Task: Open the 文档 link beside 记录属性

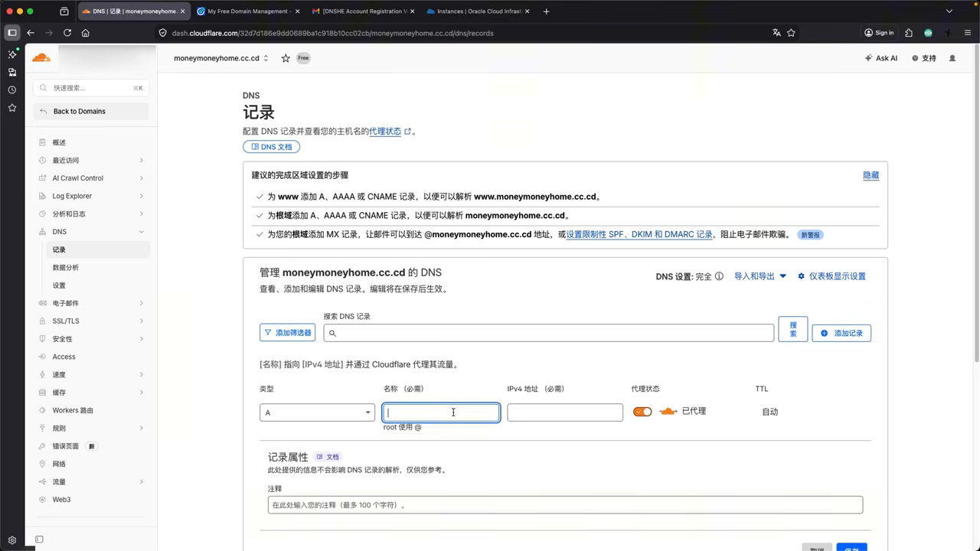Action: tap(328, 457)
